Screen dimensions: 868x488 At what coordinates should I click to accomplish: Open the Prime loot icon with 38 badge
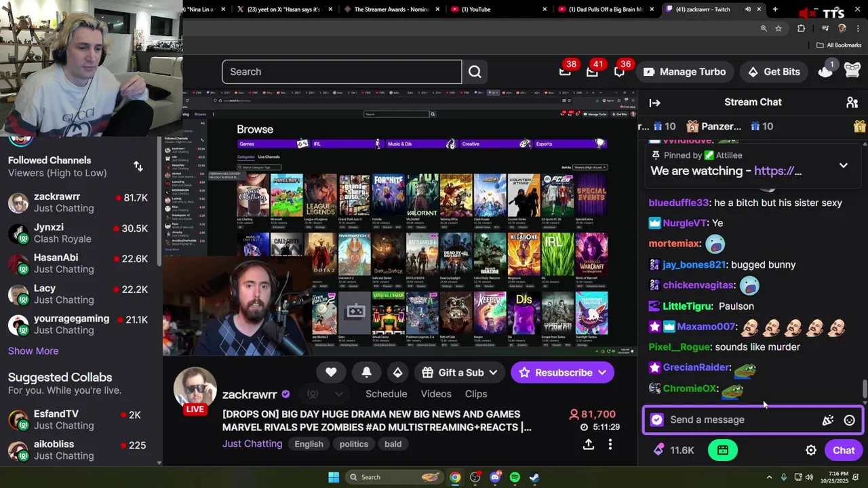[x=565, y=71]
